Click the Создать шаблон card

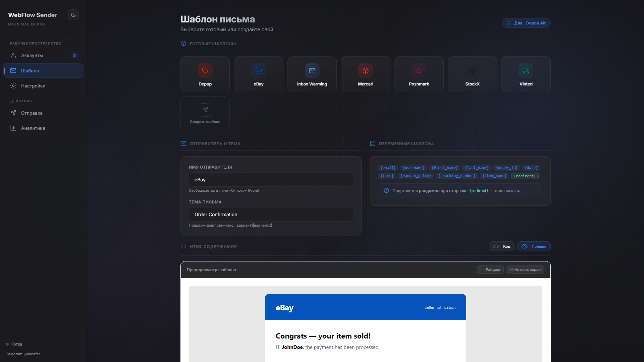(x=205, y=114)
